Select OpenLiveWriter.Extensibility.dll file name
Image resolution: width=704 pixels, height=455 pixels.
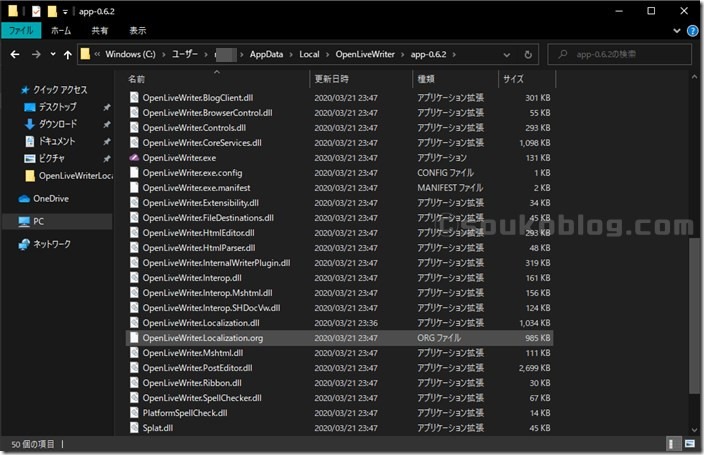click(x=201, y=203)
